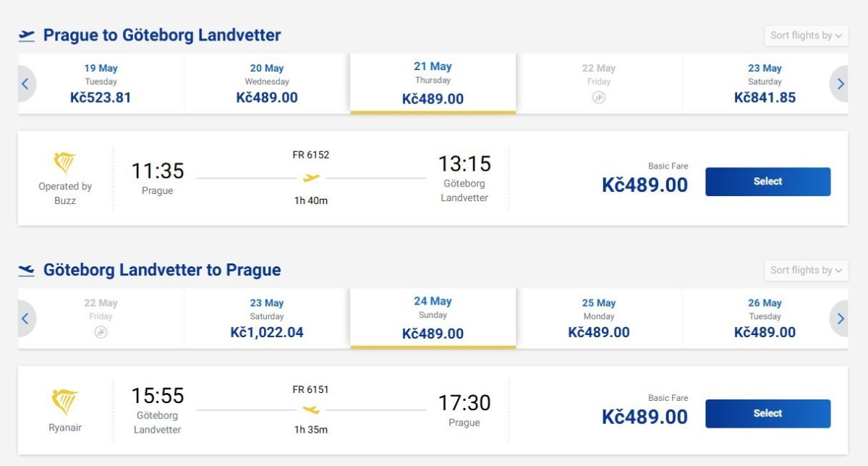
Task: Select the FR 6151 return flight
Action: pos(767,414)
